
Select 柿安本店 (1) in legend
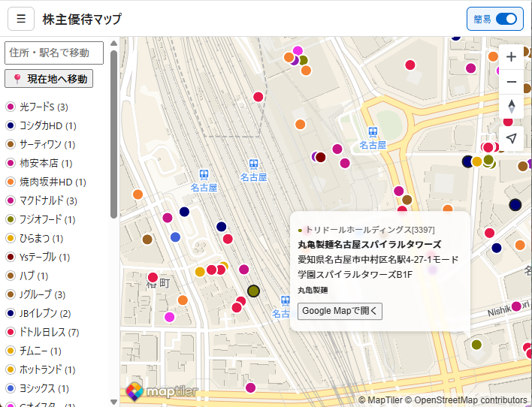pos(39,163)
